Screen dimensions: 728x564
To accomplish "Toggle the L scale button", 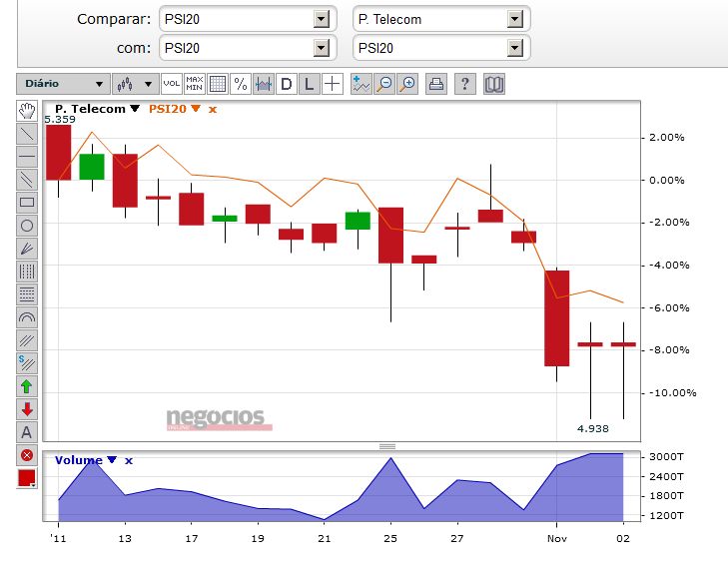I will pyautogui.click(x=310, y=84).
